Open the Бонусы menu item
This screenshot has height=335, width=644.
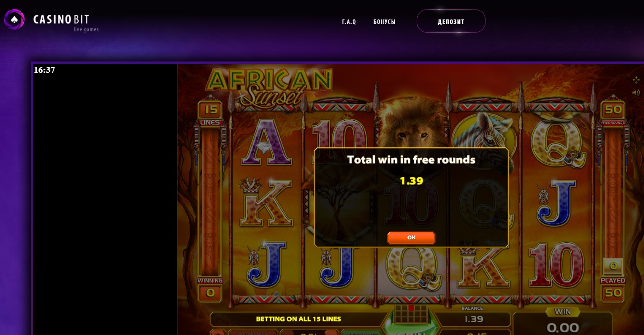(x=384, y=22)
